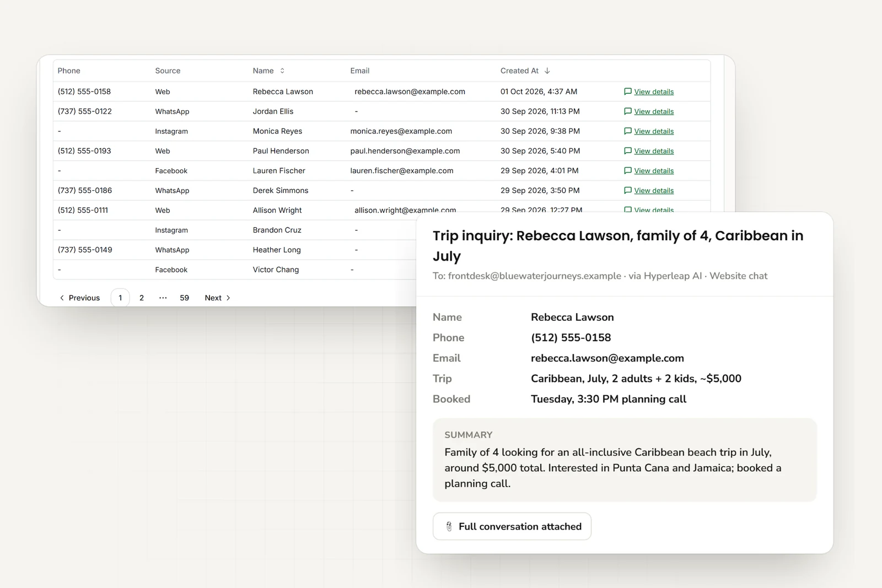
Task: Select page 1 in pagination
Action: (x=120, y=298)
